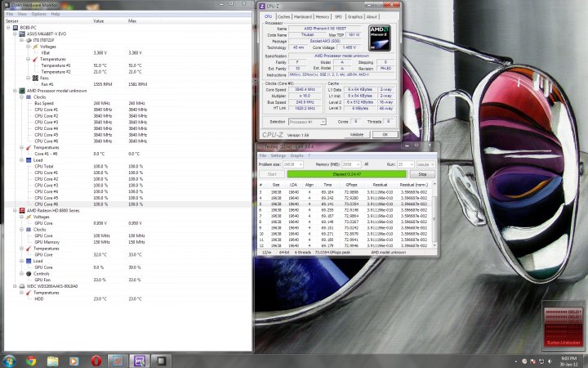Launch Opera browser from the taskbar
The width and height of the screenshot is (588, 368).
click(96, 361)
